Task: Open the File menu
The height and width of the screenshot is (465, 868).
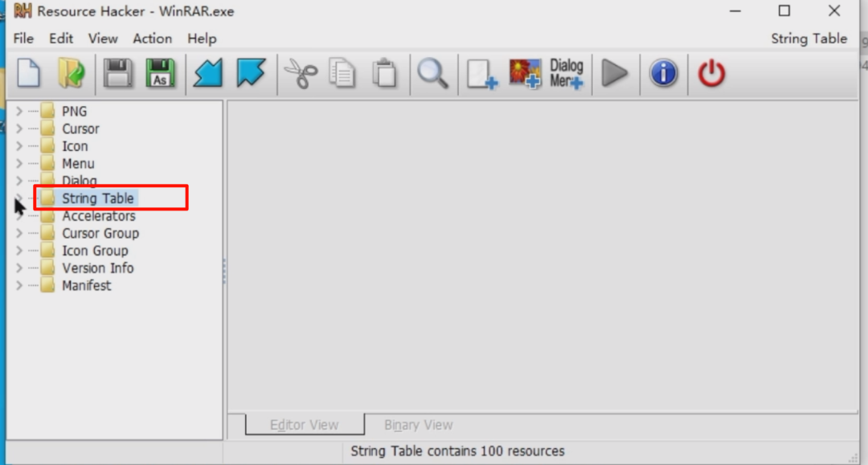Action: point(23,39)
